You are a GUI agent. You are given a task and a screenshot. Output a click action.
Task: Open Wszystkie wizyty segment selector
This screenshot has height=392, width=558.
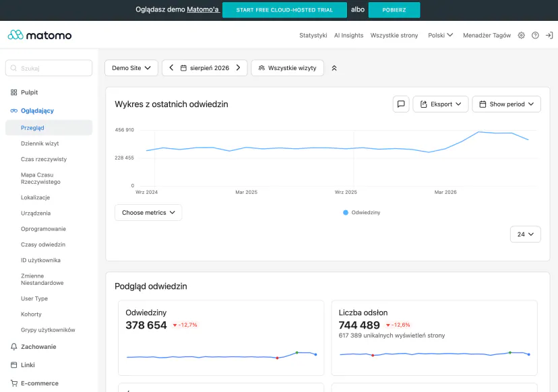coord(288,67)
